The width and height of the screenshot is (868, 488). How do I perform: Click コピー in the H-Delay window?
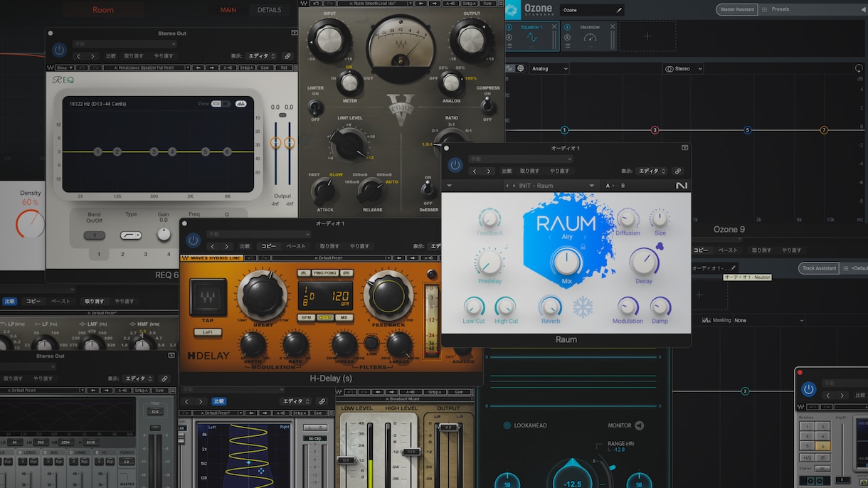coord(268,246)
